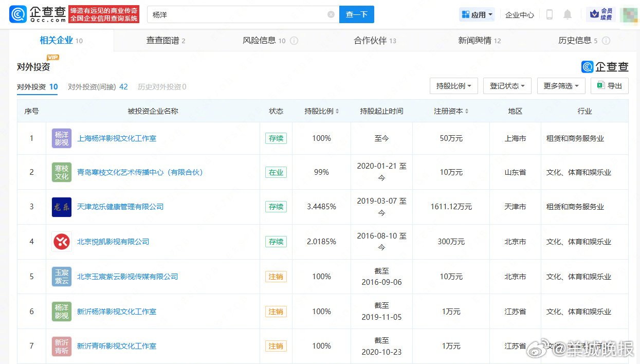Expand the 持股比例 filter dropdown
640x364 pixels.
click(453, 86)
